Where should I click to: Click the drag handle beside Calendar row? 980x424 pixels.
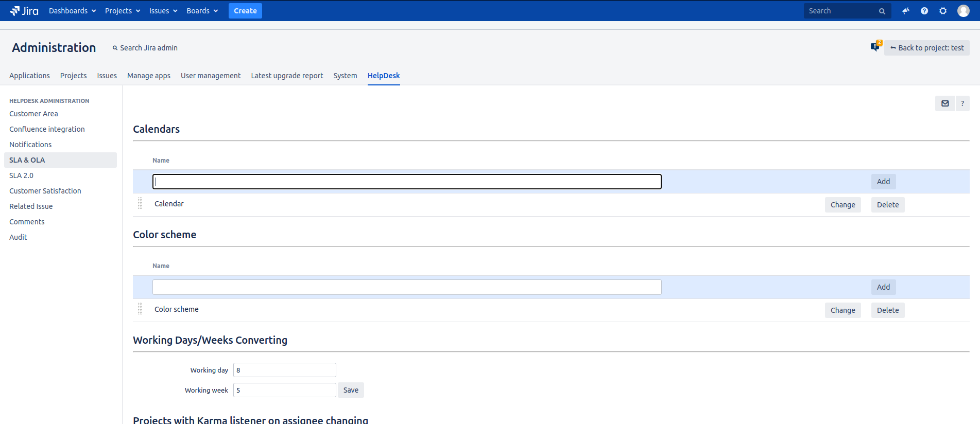(x=140, y=203)
